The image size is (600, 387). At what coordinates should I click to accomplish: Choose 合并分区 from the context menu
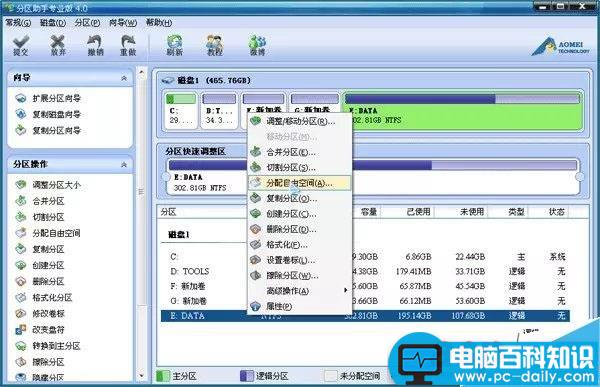[300, 152]
